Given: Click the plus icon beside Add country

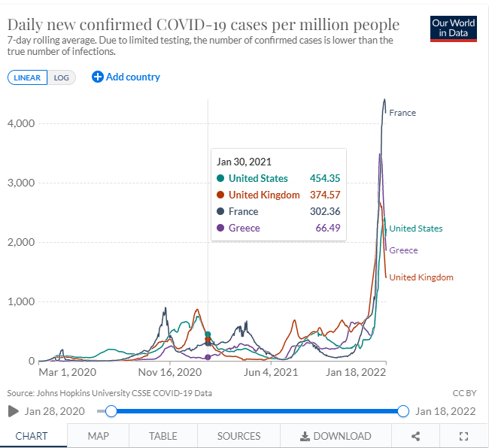Looking at the screenshot, I should [97, 77].
